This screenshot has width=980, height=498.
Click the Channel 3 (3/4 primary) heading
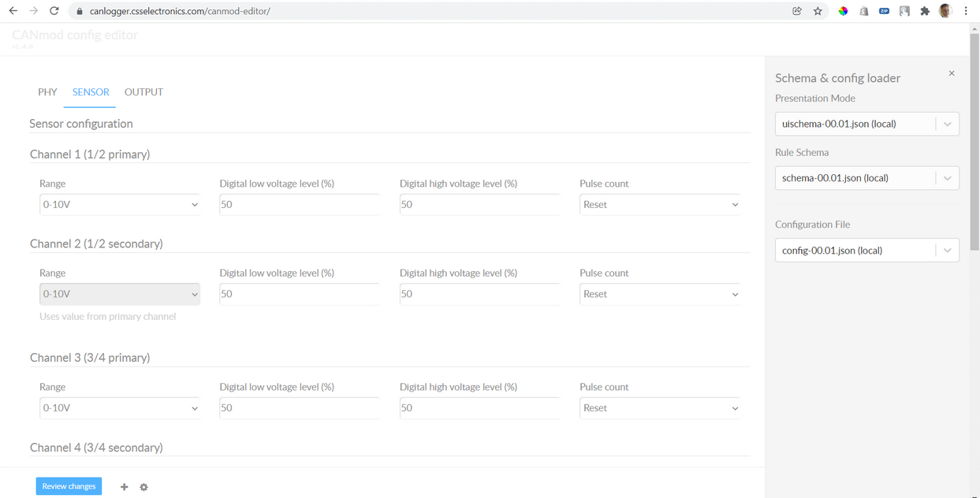[90, 358]
